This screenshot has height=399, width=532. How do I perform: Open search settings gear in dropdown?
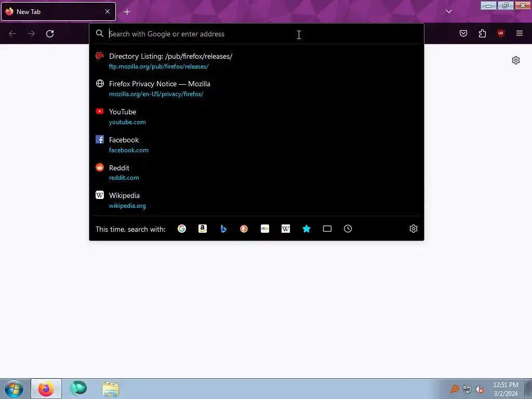[x=413, y=229]
